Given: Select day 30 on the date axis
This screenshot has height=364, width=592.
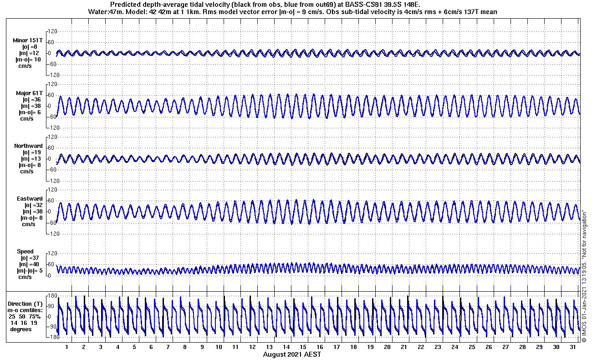Looking at the screenshot, I should tap(556, 347).
